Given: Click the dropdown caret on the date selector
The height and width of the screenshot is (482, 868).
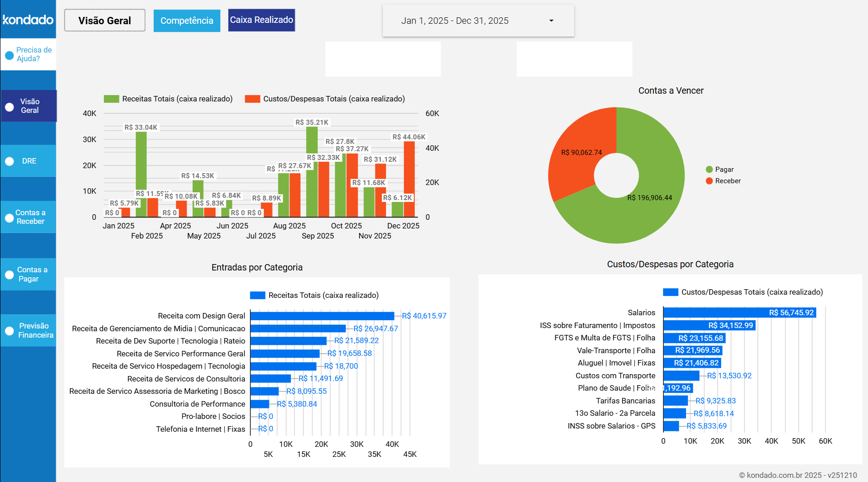Looking at the screenshot, I should pyautogui.click(x=552, y=21).
